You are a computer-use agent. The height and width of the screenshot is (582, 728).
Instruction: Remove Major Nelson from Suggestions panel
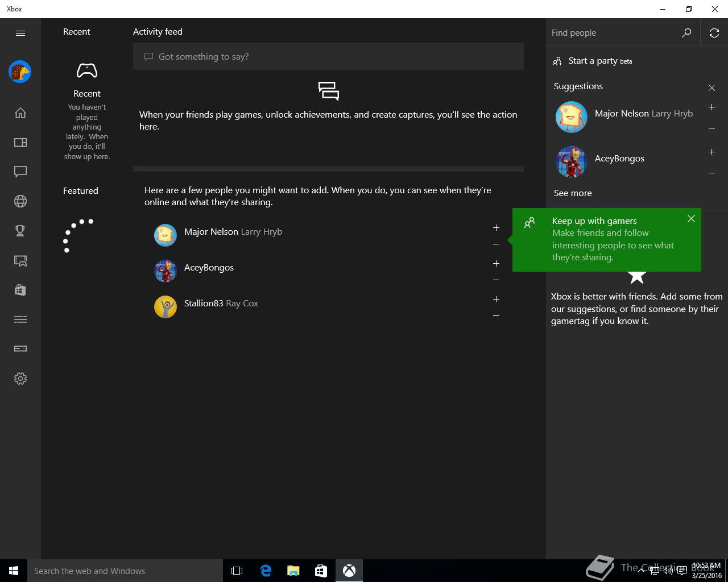[x=712, y=128]
